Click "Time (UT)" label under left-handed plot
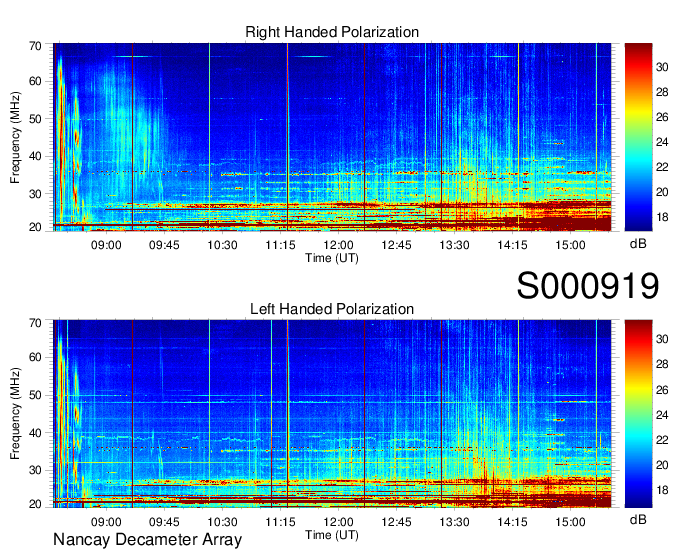Screen dimensions: 680x552 [332, 535]
